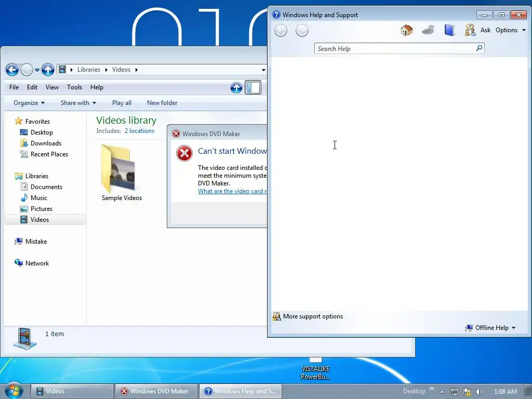Open the File menu in Explorer
The image size is (532, 399).
14,87
